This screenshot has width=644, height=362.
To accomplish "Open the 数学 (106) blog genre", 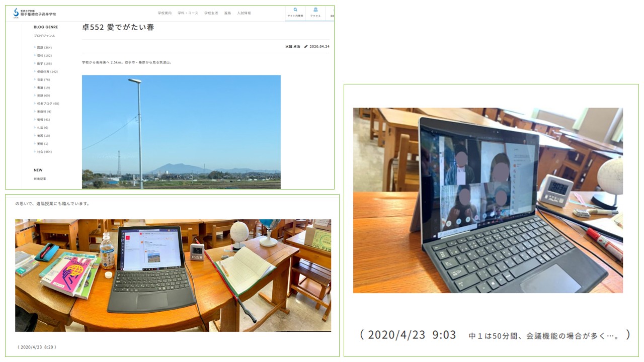I will click(44, 64).
